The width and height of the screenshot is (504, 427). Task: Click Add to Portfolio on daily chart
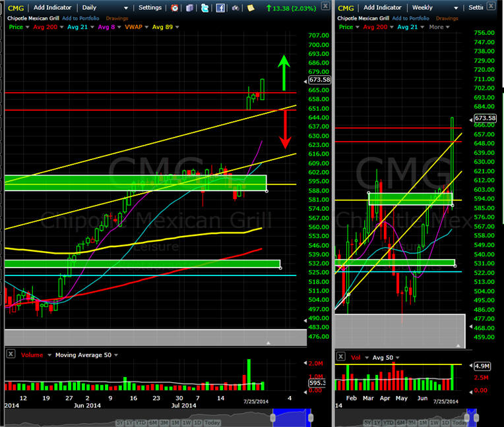[x=80, y=18]
